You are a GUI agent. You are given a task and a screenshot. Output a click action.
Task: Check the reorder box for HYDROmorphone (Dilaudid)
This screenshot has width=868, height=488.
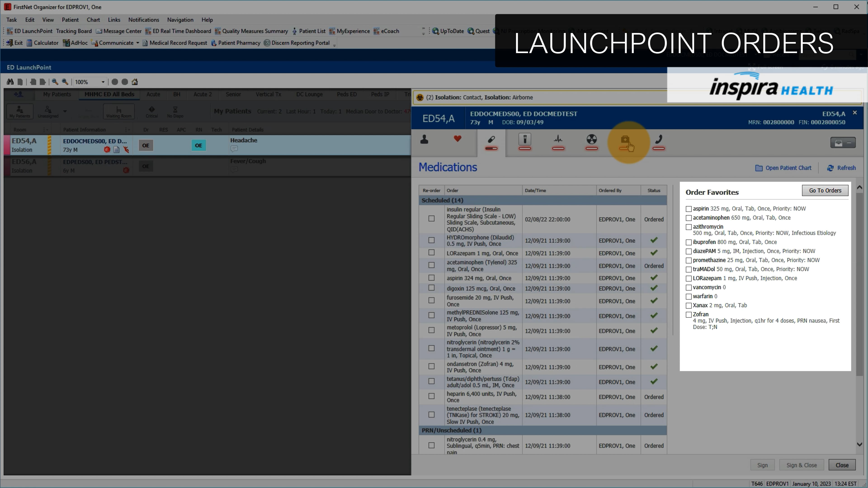point(432,240)
